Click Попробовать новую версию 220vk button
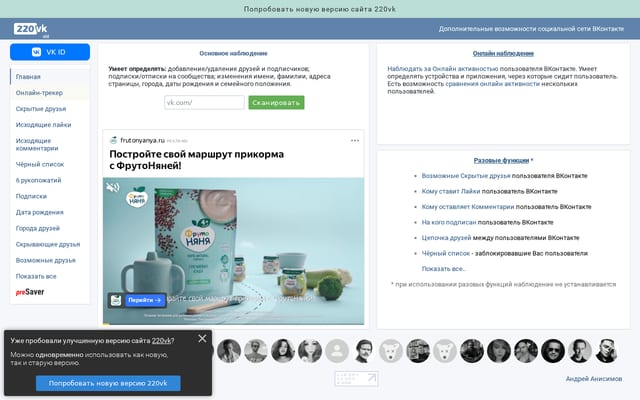 click(108, 383)
